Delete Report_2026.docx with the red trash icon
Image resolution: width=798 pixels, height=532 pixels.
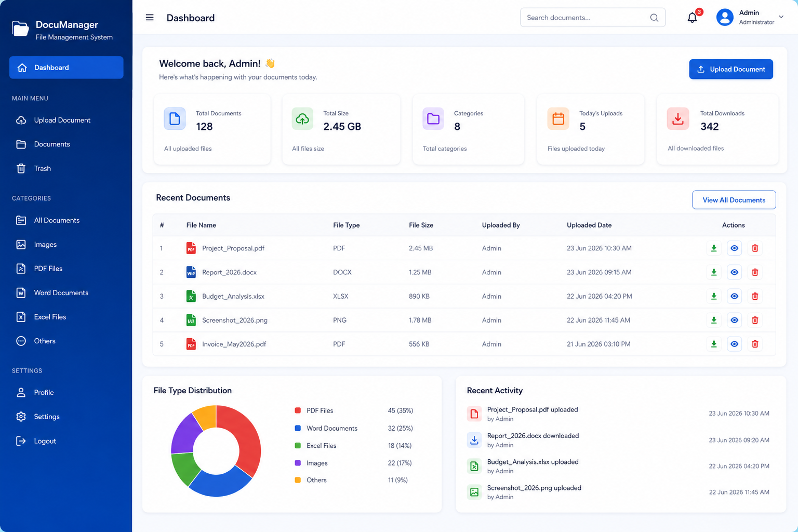pyautogui.click(x=755, y=272)
